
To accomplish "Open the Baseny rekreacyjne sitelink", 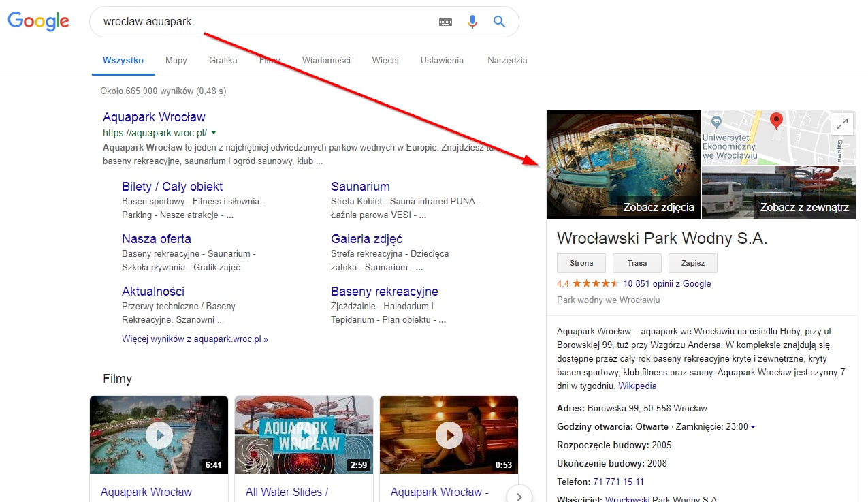I will (385, 292).
